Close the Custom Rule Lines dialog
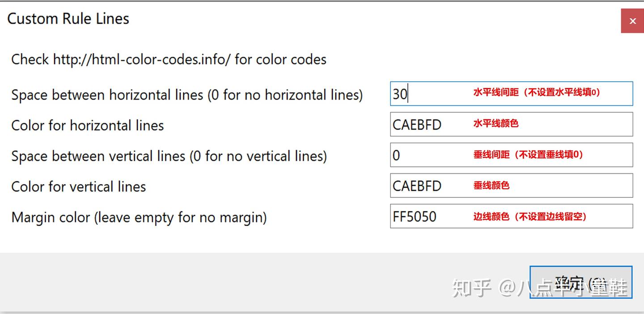644x314 pixels. [x=632, y=21]
